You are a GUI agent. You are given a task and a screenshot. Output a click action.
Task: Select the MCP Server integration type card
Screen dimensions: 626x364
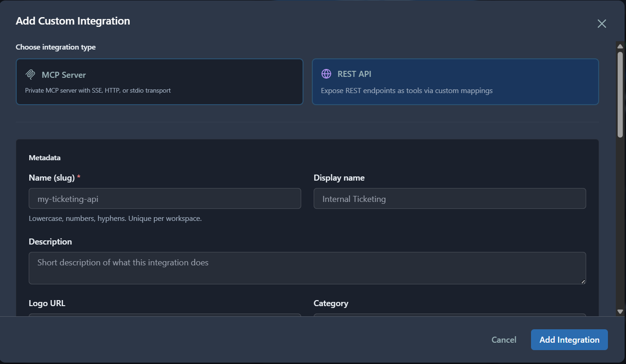160,81
